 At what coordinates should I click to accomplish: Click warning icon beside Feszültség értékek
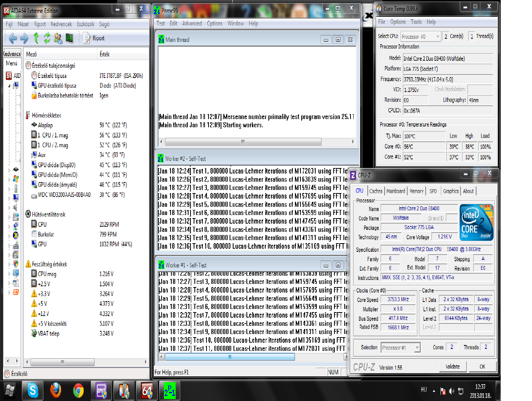(x=28, y=264)
